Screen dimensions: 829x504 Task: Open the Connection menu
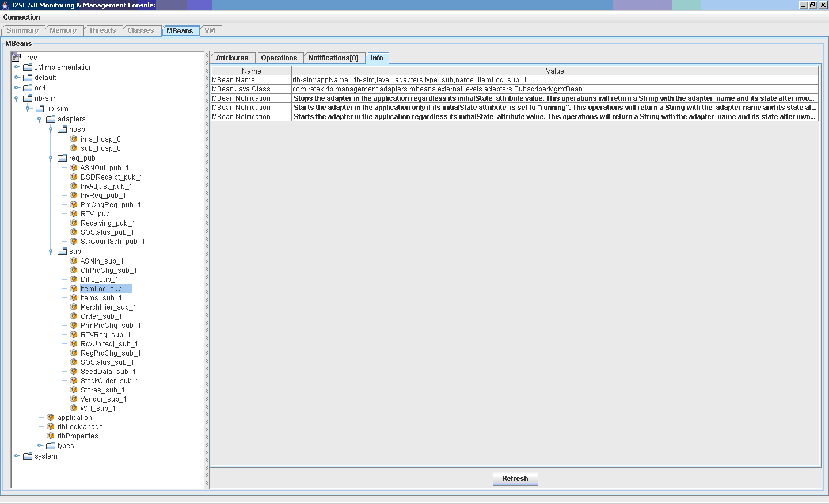click(22, 17)
